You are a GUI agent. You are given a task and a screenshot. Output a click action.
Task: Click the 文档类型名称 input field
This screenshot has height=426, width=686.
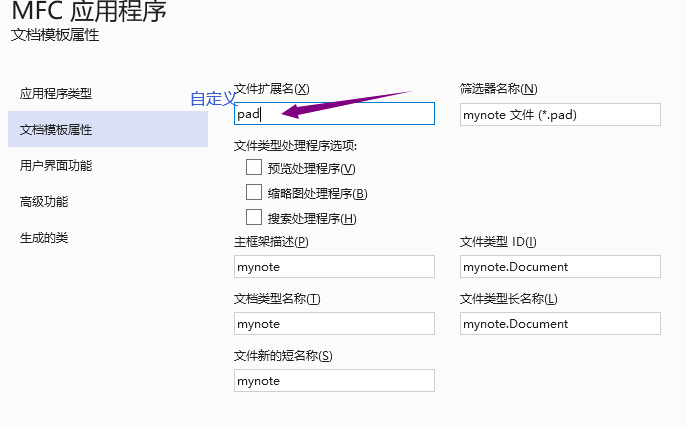[x=334, y=324]
